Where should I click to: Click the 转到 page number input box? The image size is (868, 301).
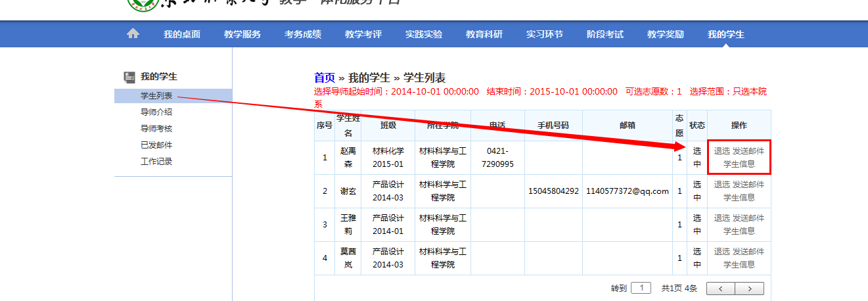641,288
